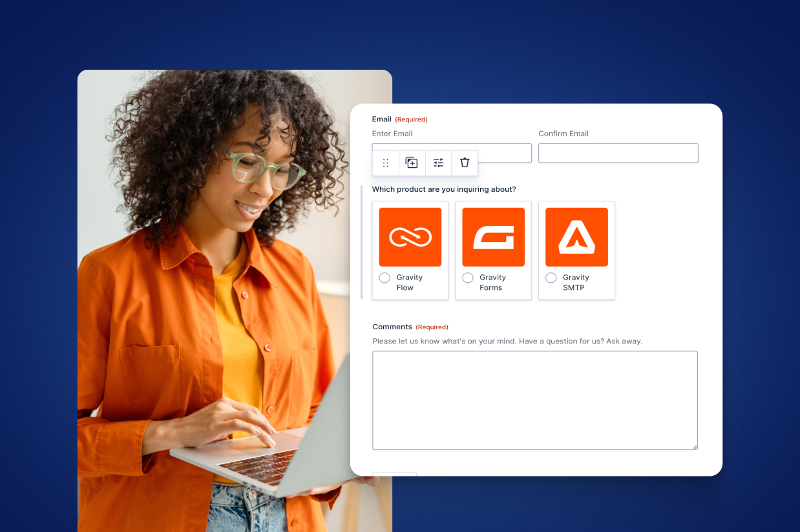The height and width of the screenshot is (532, 800).
Task: Click the Gravity SMTP triangle logo
Action: 576,237
